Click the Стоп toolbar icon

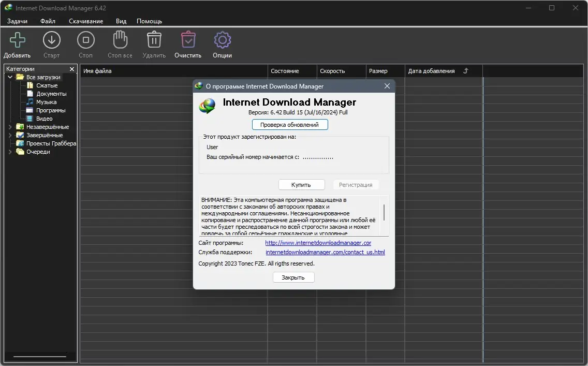click(x=85, y=40)
